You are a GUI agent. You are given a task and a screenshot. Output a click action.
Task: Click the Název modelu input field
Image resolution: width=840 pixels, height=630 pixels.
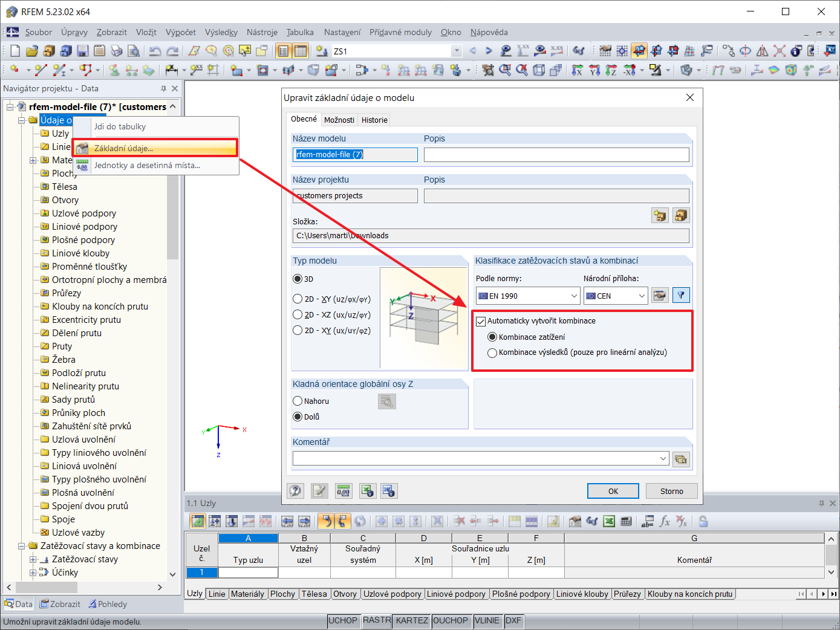pos(355,155)
